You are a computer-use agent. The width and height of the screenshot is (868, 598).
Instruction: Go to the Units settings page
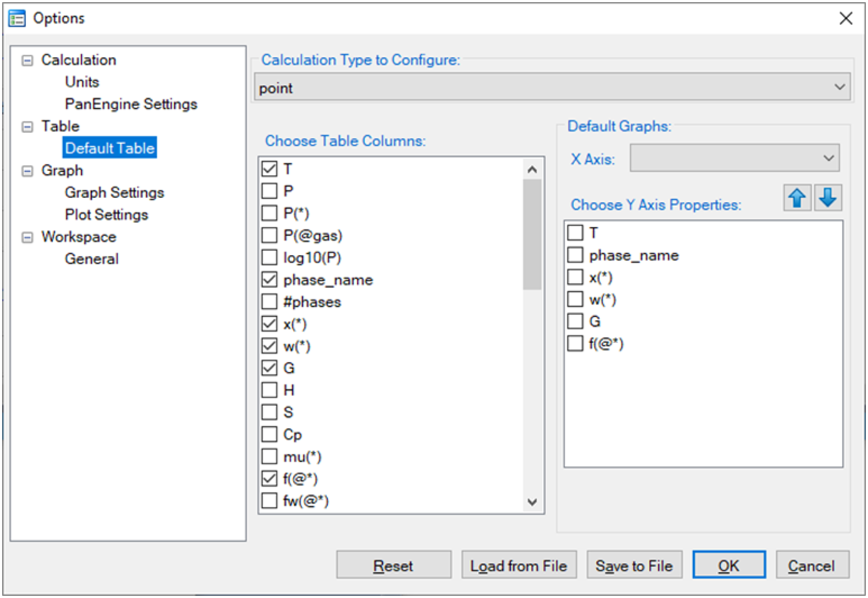point(82,82)
